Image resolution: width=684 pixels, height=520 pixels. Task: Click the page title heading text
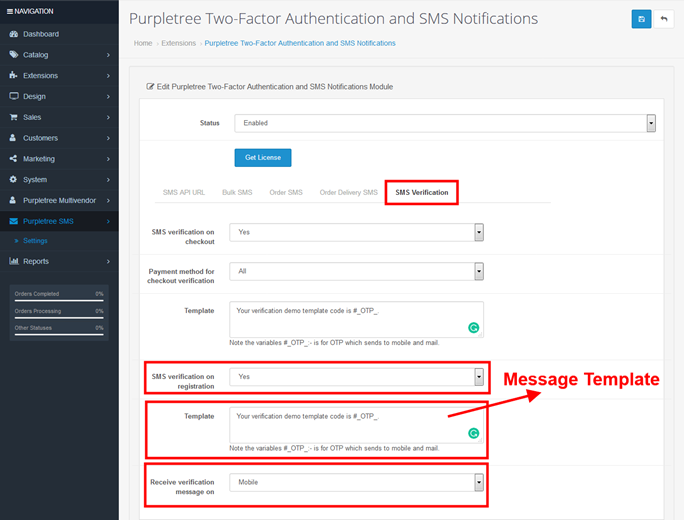(x=333, y=19)
